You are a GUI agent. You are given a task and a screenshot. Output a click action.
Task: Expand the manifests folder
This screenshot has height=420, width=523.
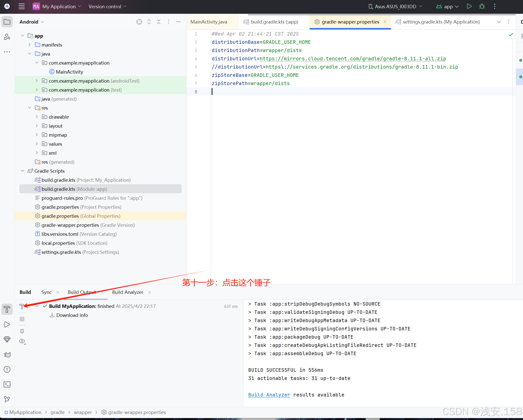[30, 45]
